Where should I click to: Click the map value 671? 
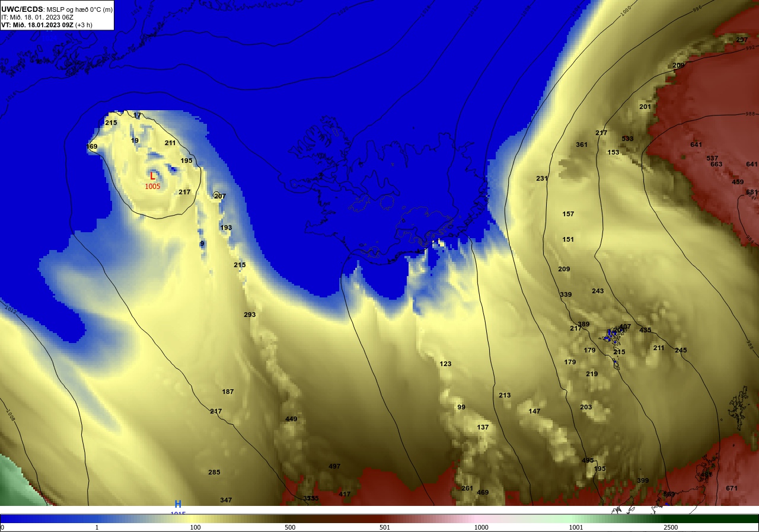click(x=732, y=489)
